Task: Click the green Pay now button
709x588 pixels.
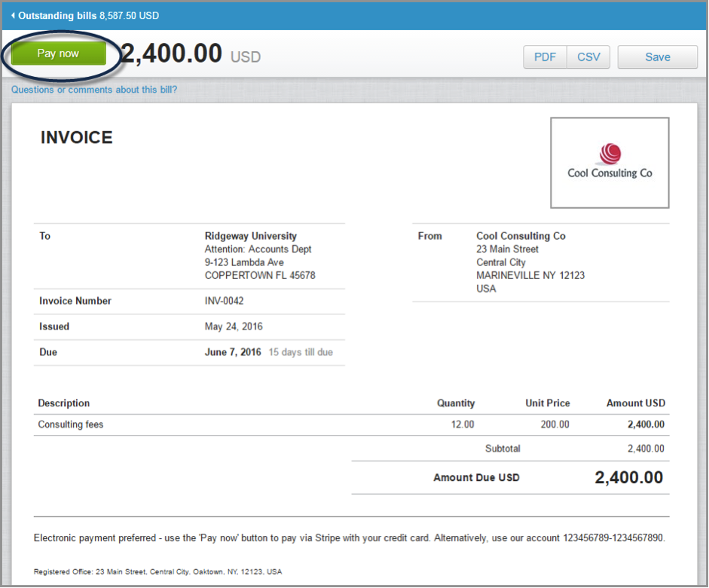Action: pyautogui.click(x=58, y=54)
